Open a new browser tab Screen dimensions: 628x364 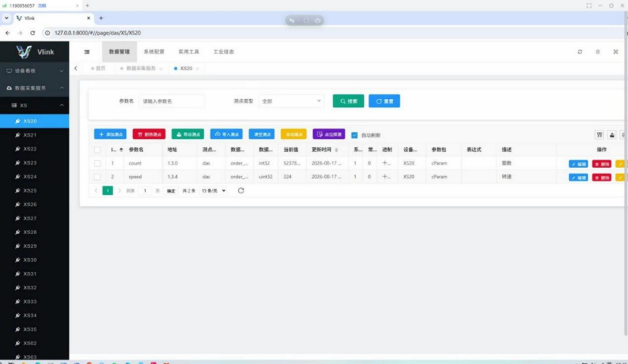click(x=101, y=18)
